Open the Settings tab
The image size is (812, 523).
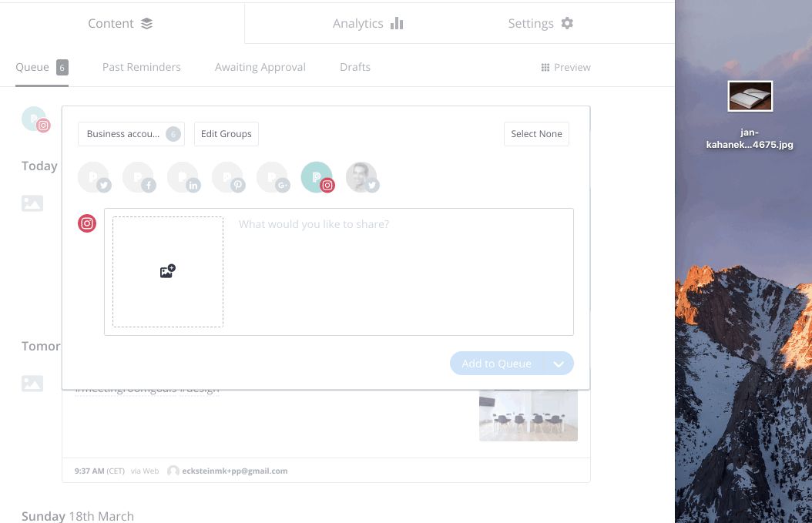540,24
